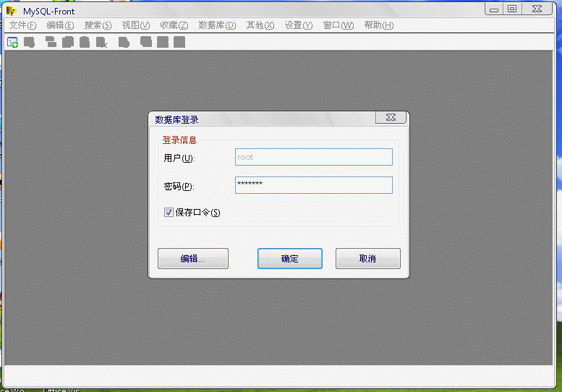The image size is (562, 392).
Task: Open the 数据库(D) menu
Action: pyautogui.click(x=217, y=25)
